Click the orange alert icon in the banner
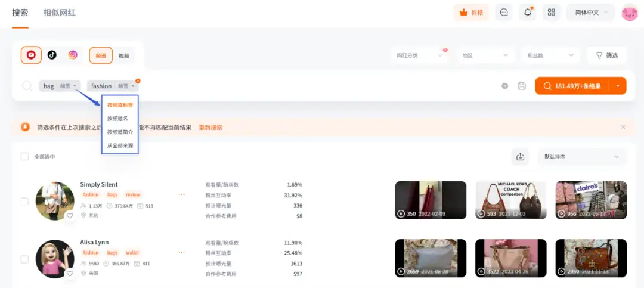644x288 pixels. pyautogui.click(x=26, y=127)
